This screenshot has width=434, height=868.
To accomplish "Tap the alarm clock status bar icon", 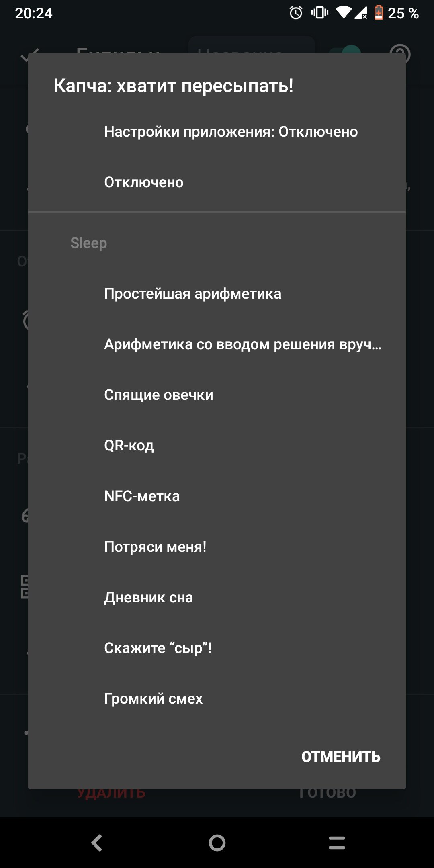I will (296, 13).
